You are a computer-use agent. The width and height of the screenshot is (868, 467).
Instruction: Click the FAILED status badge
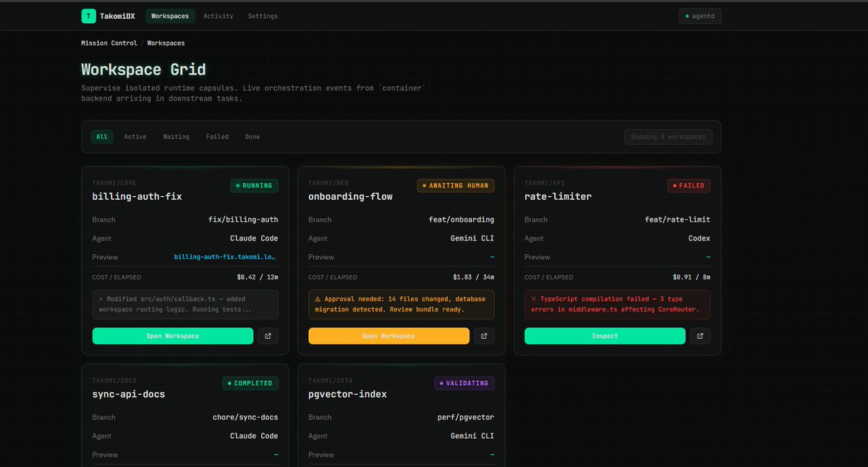(x=689, y=185)
